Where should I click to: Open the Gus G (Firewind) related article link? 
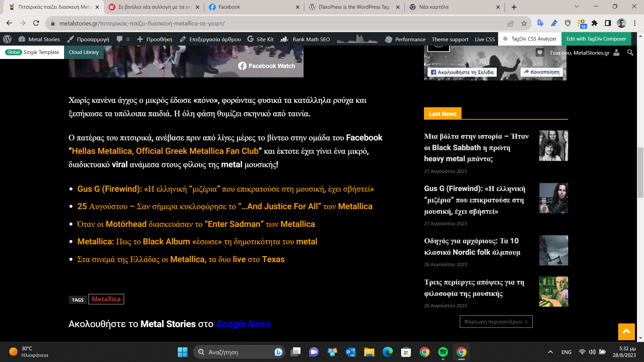click(x=226, y=189)
